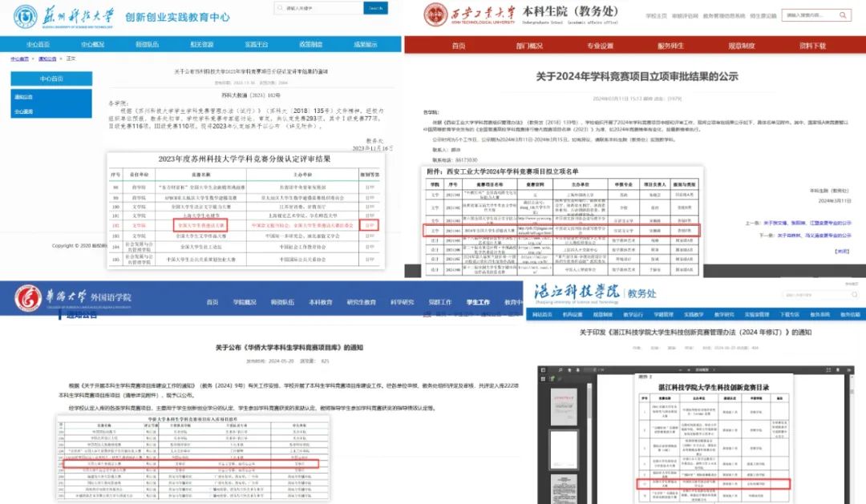Click the PDF viewer search magnifier icon
Screen dimensions: 866x504
pyautogui.click(x=560, y=370)
